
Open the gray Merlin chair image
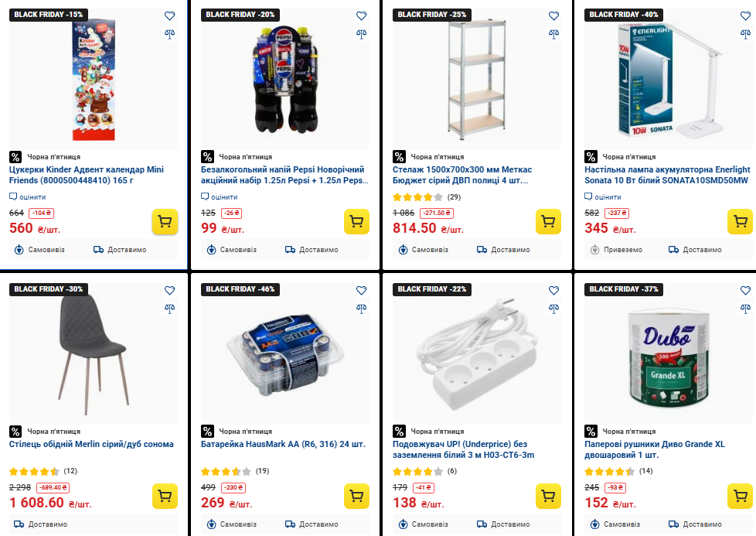coord(92,352)
